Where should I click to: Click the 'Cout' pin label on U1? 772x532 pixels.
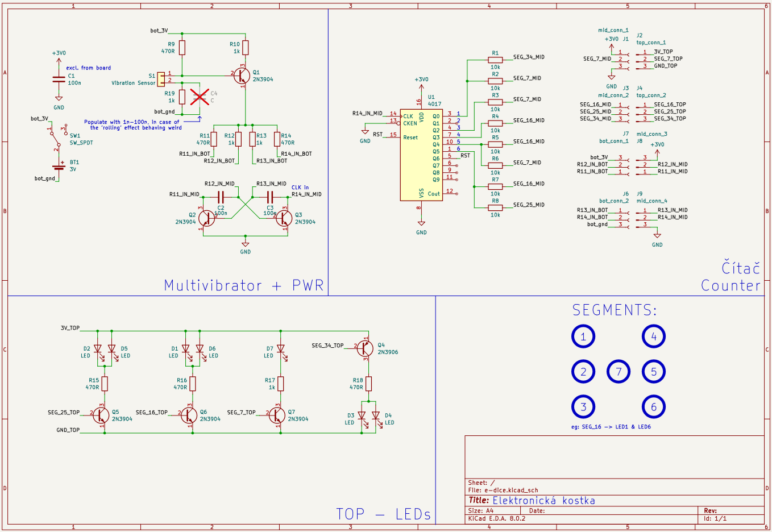434,194
